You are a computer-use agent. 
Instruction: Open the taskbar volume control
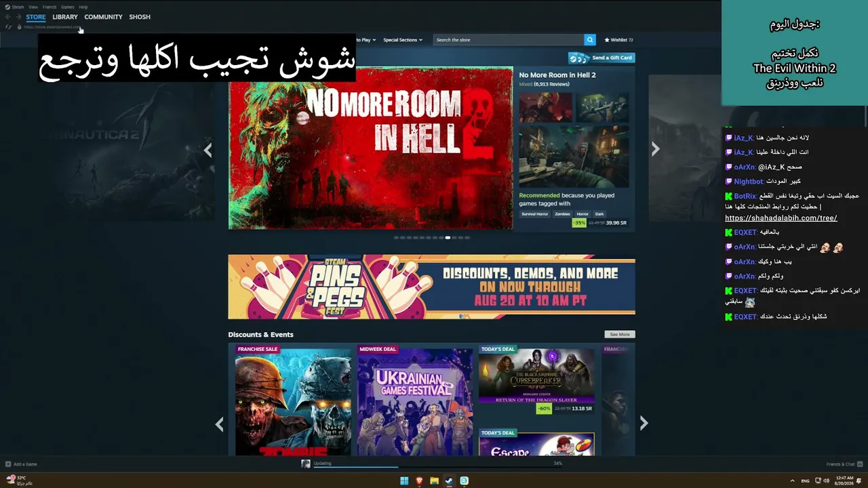827,481
